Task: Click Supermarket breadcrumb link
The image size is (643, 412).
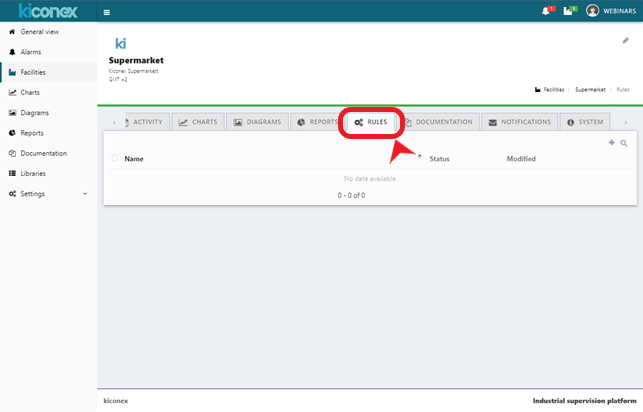Action: click(590, 89)
